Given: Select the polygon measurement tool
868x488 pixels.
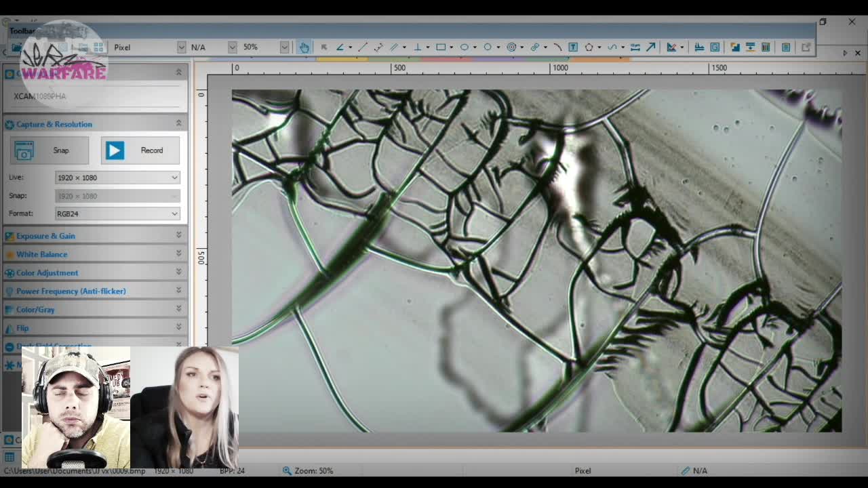Looking at the screenshot, I should coord(589,47).
